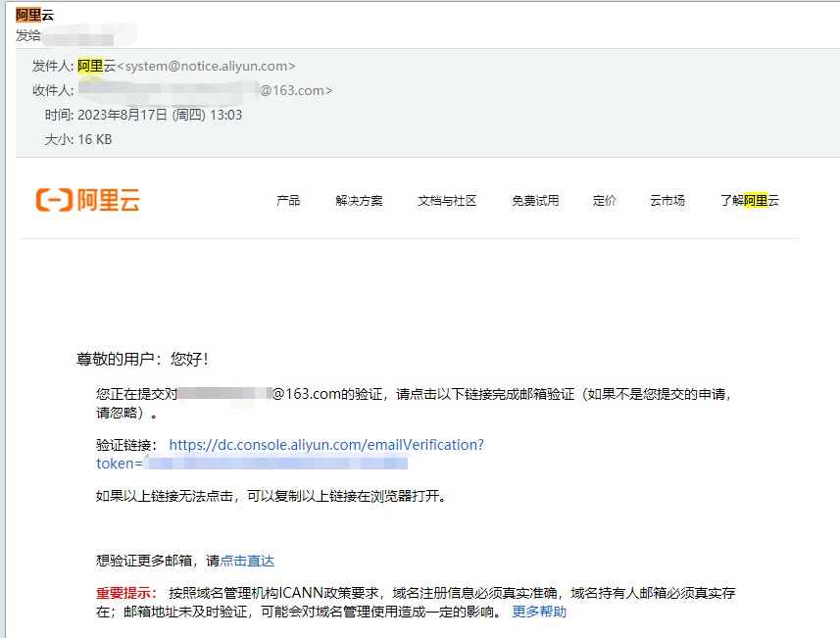Select sender address system@notice.aliyun.com
Screen dimensions: 840x638
coord(206,66)
